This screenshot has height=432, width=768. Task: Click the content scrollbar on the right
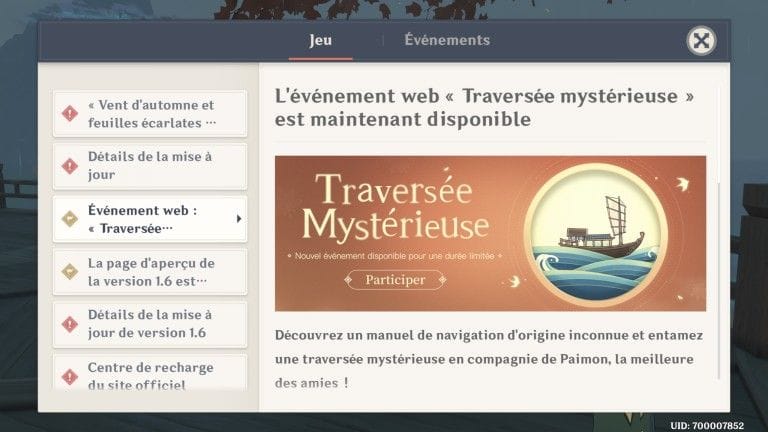click(719, 281)
